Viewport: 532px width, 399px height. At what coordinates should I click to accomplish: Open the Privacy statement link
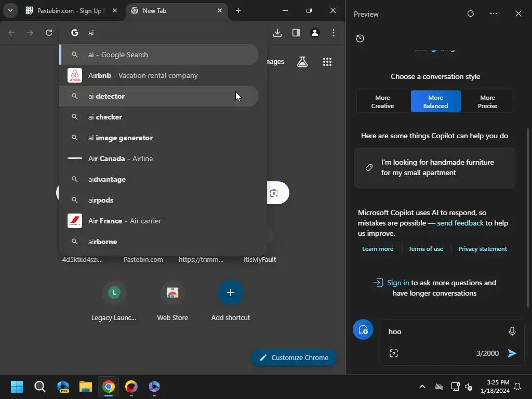(483, 249)
